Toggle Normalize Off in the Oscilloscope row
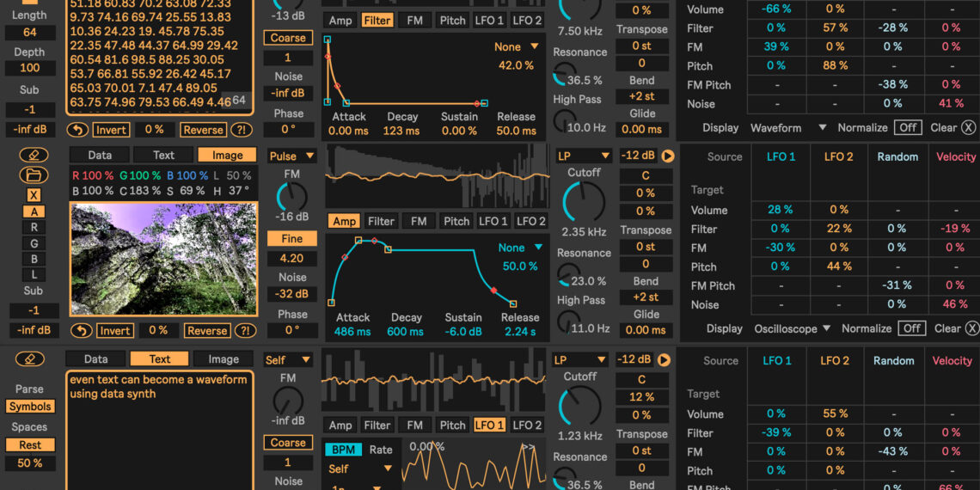This screenshot has width=980, height=490. coord(911,328)
